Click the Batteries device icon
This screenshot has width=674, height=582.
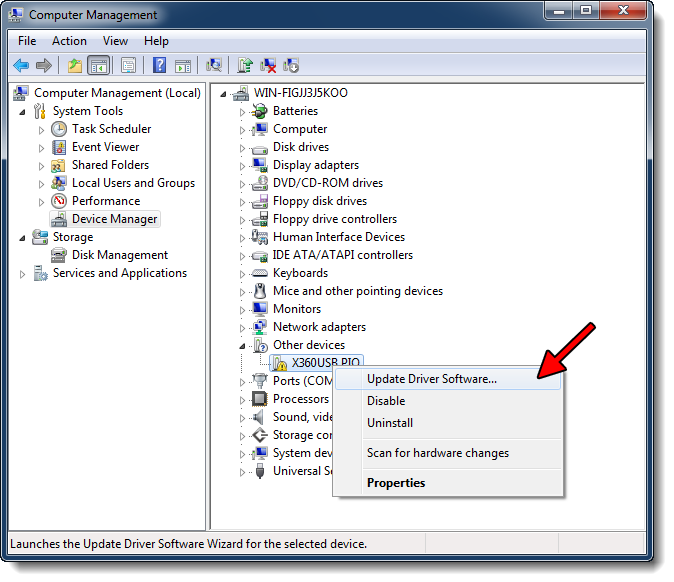pos(260,111)
